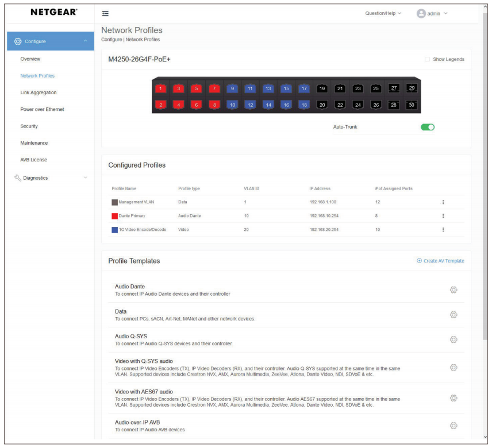Click the NETGEAR logo

coord(53,12)
